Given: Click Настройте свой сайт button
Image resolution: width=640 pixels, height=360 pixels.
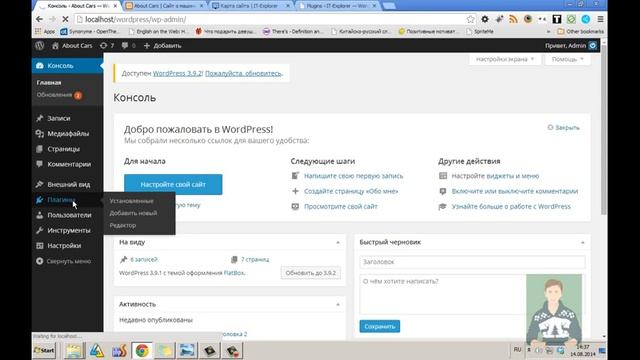Looking at the screenshot, I should pos(173,184).
